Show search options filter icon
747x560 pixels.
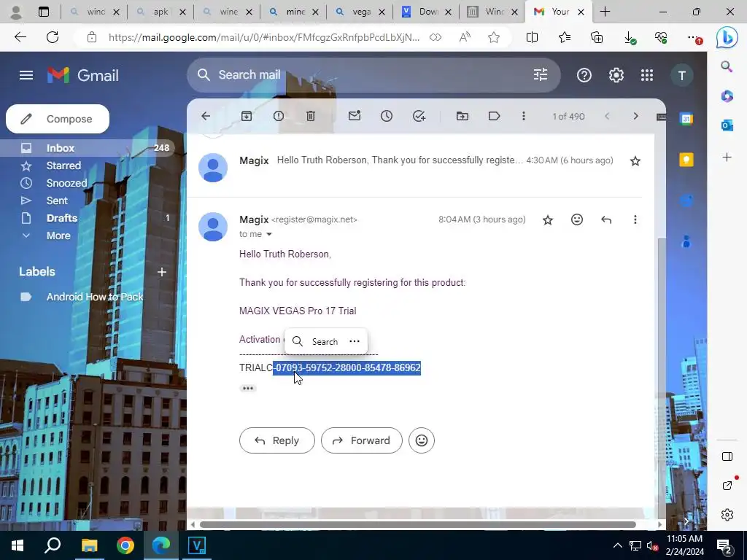[541, 75]
